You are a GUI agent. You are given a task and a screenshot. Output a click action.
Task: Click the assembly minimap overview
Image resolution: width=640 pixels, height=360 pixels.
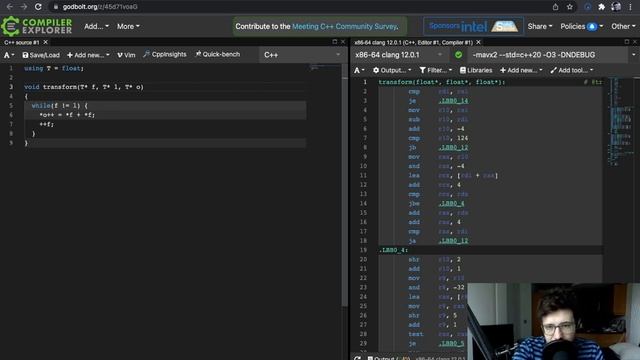point(620,122)
